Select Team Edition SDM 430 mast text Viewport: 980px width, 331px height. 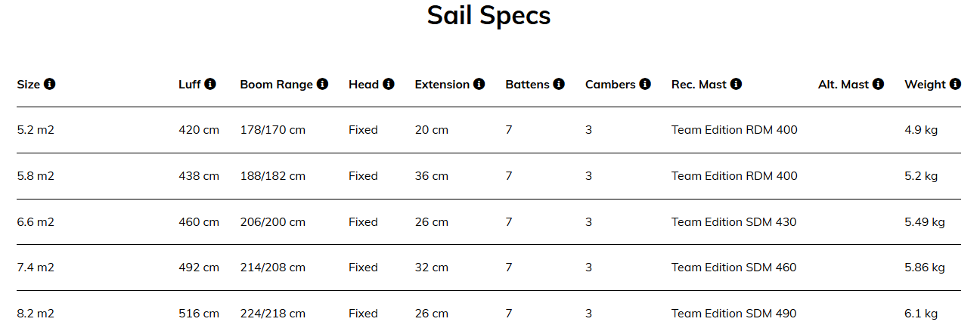point(733,222)
